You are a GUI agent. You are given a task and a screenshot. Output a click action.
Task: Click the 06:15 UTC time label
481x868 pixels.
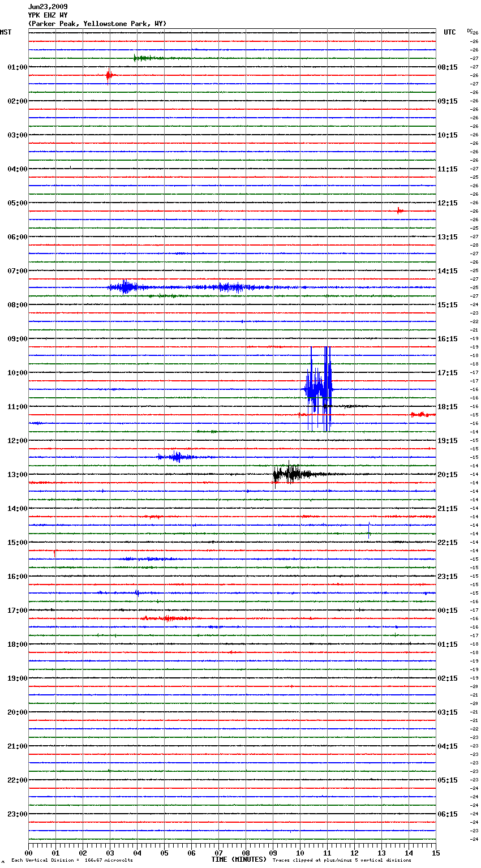tap(448, 814)
